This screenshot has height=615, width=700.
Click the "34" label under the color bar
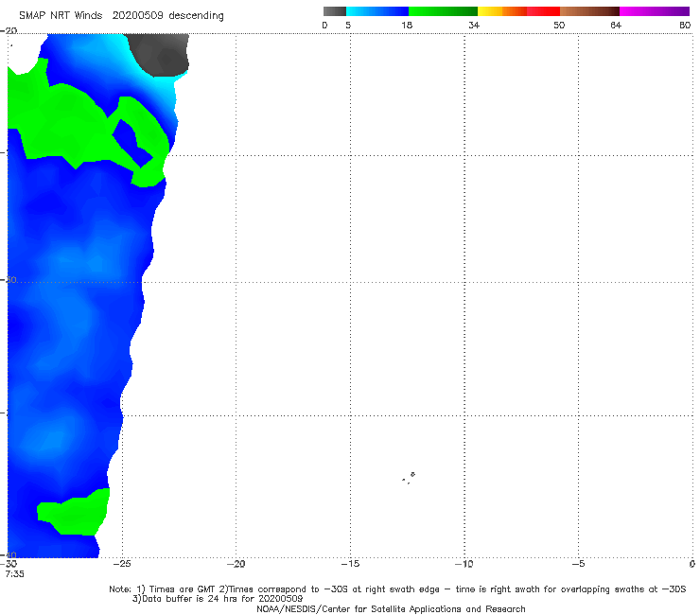(474, 25)
